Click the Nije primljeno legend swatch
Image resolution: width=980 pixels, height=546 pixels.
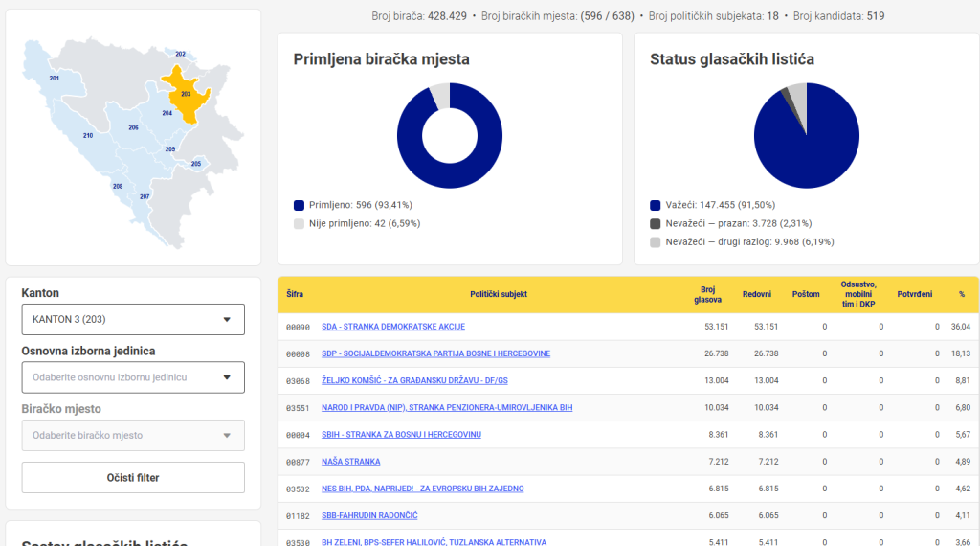pyautogui.click(x=299, y=224)
